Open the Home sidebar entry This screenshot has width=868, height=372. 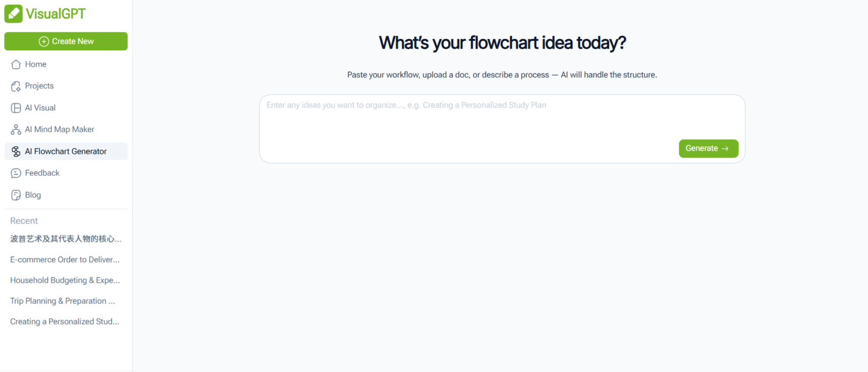tap(35, 64)
